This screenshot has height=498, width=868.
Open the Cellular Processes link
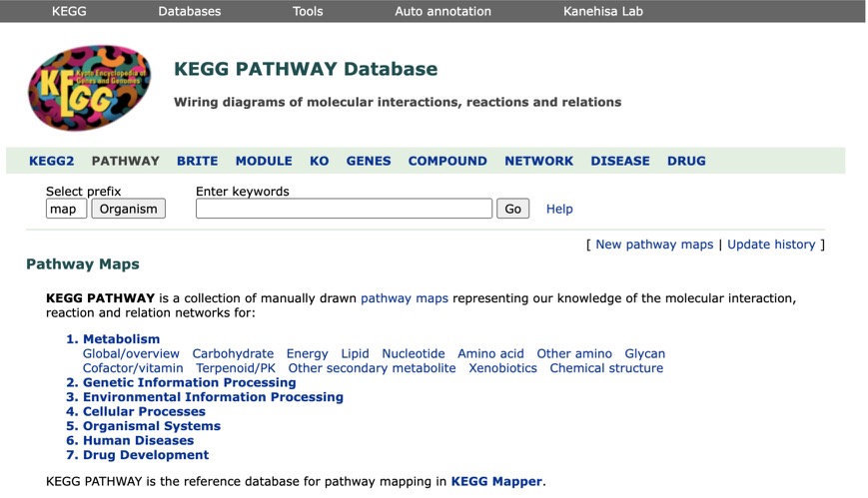[144, 412]
